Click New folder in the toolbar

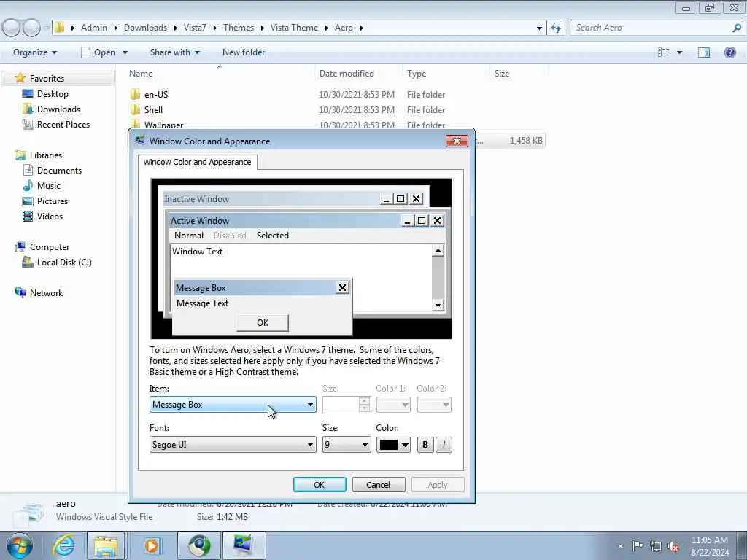244,52
